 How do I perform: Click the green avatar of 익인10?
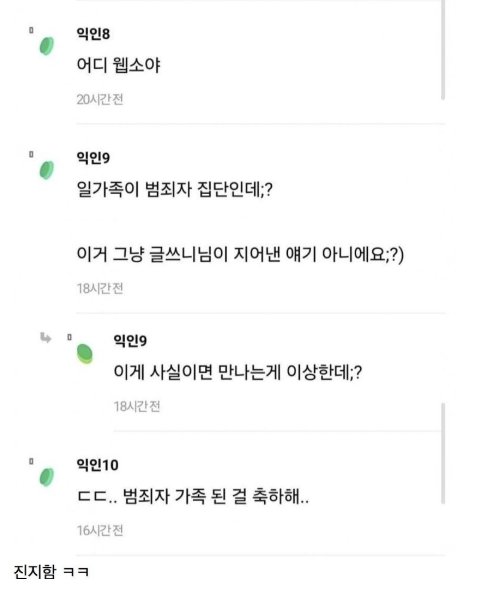click(x=47, y=477)
